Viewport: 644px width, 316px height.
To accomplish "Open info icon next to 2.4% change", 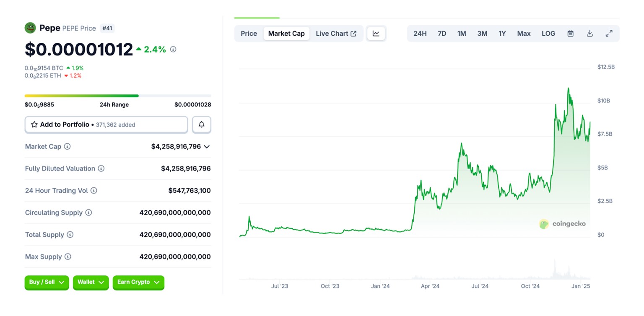I will (x=173, y=49).
